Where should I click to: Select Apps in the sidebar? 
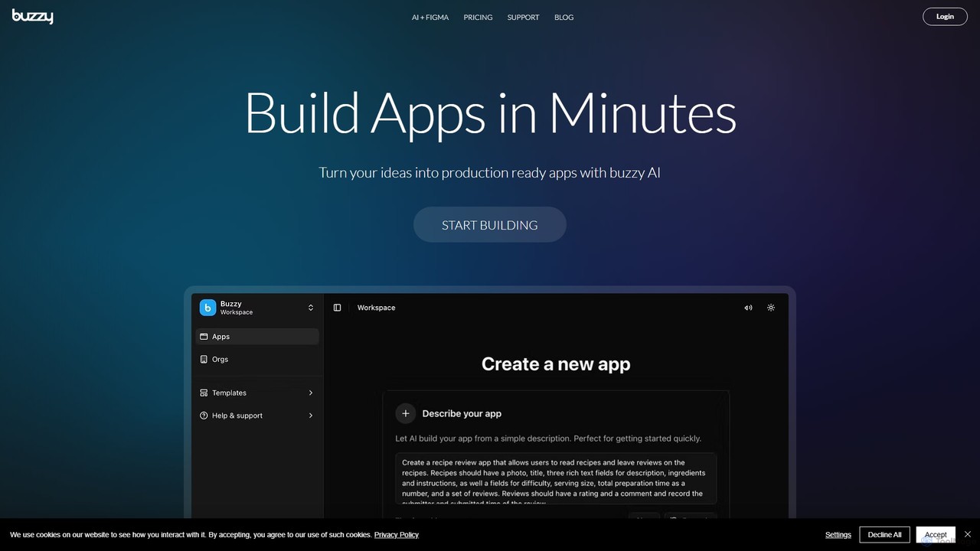click(x=257, y=337)
